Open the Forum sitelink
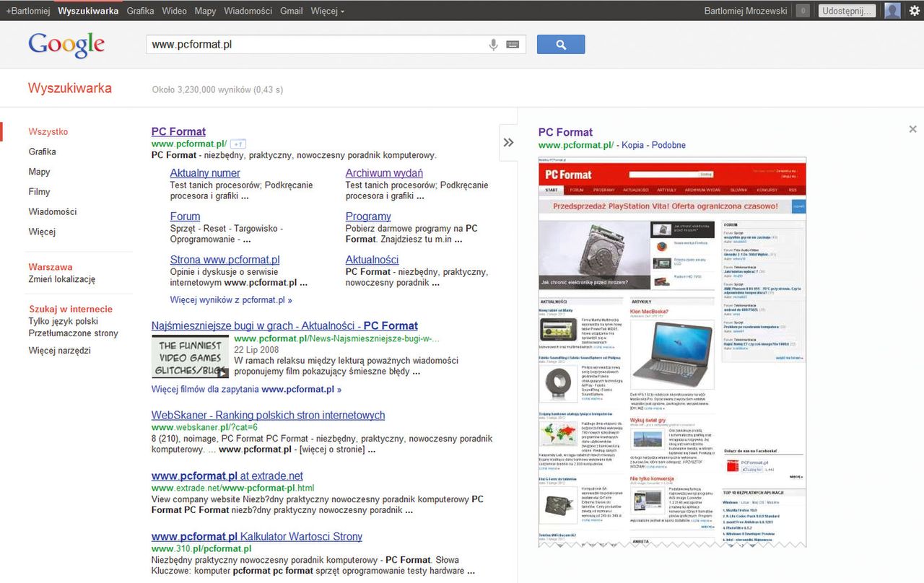 [x=185, y=216]
